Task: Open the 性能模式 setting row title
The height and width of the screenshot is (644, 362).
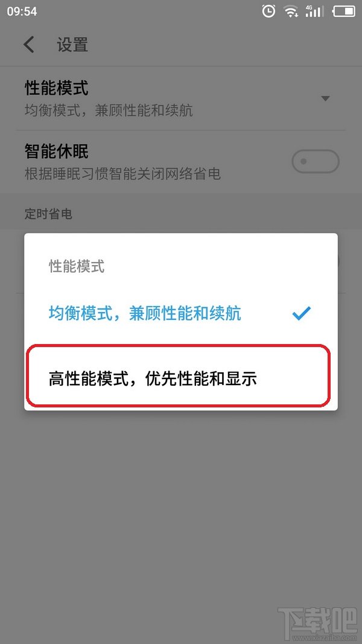Action: (x=57, y=88)
